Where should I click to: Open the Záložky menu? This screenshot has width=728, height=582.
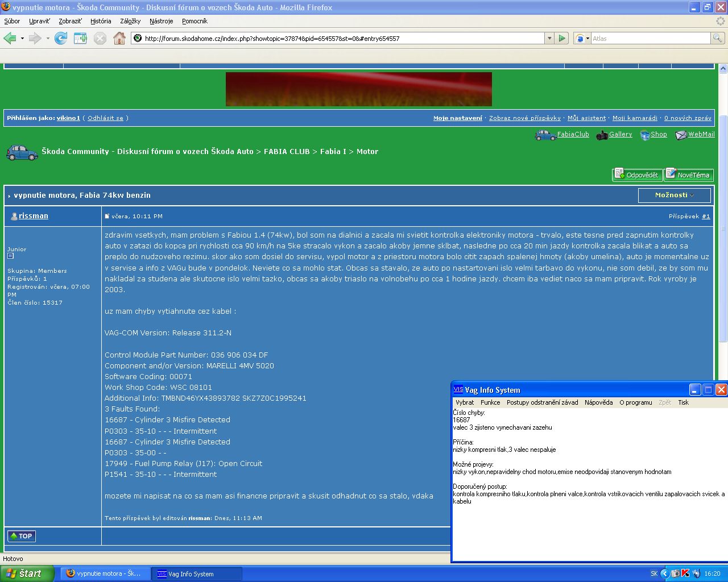pos(130,21)
